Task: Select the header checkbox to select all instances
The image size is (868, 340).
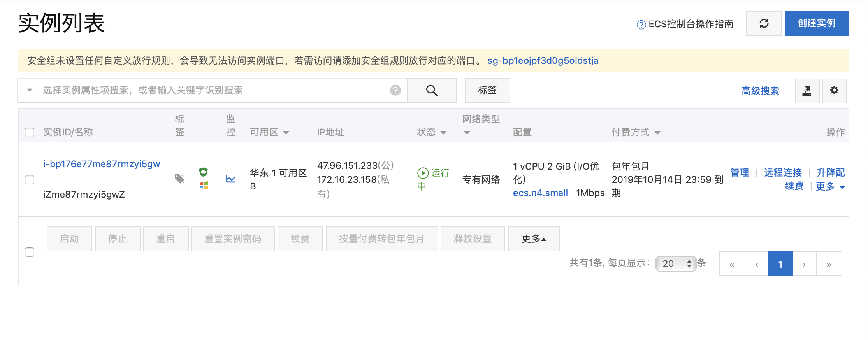Action: coord(30,133)
